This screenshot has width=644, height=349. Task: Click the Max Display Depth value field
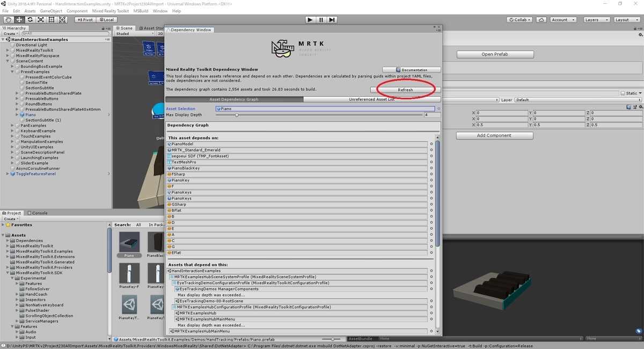click(433, 115)
